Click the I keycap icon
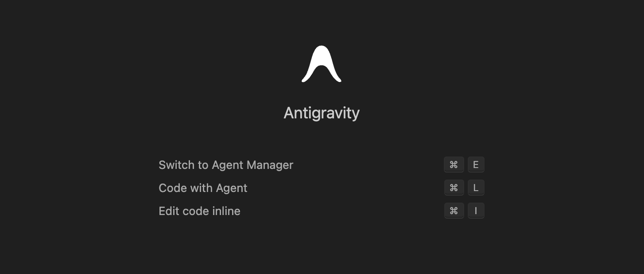644x274 pixels. tap(476, 211)
